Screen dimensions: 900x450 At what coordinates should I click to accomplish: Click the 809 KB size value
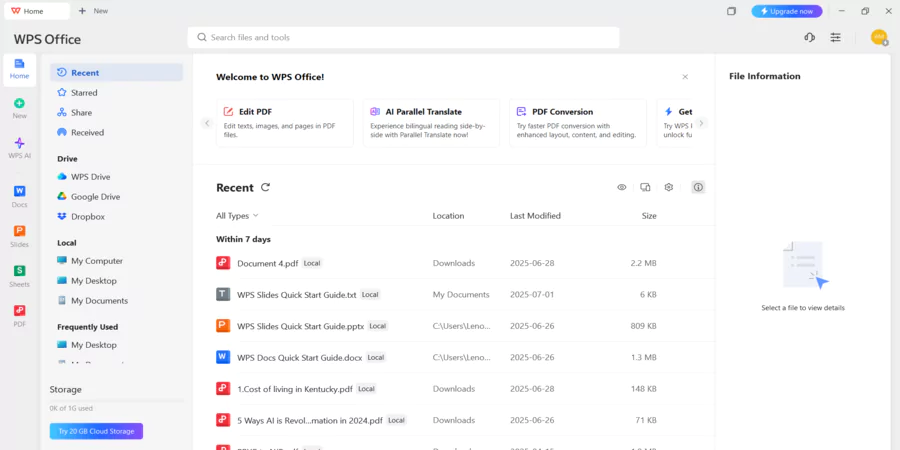(643, 326)
